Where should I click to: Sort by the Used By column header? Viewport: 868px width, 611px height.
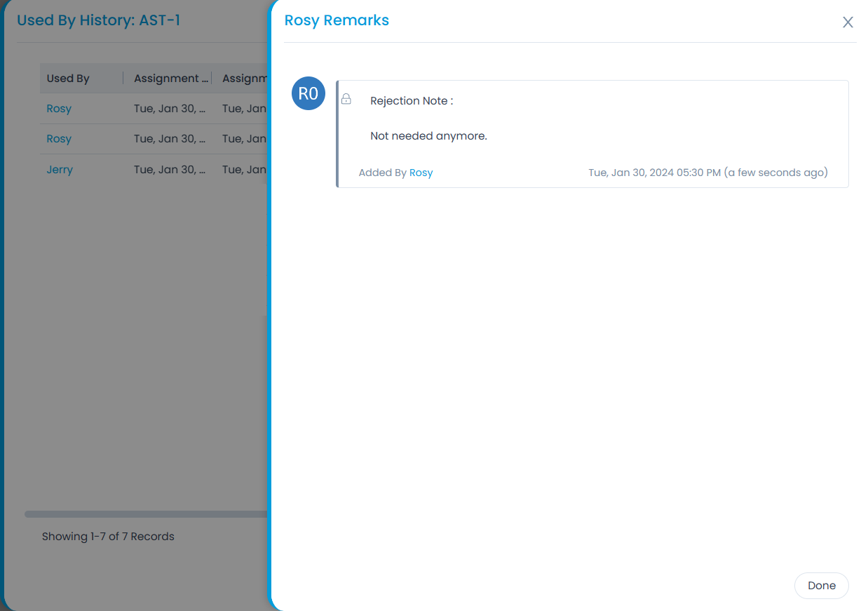pos(68,79)
